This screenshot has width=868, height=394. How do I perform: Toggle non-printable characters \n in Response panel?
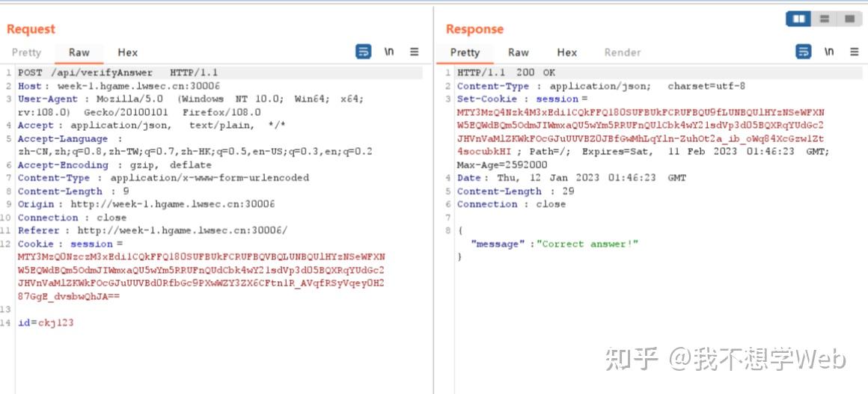(828, 52)
